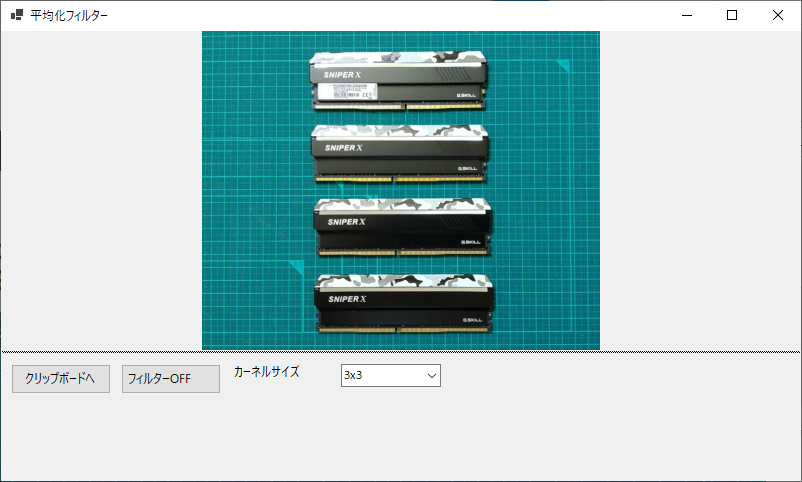The image size is (802, 482).
Task: Click the クリップボードへ button
Action: point(61,379)
